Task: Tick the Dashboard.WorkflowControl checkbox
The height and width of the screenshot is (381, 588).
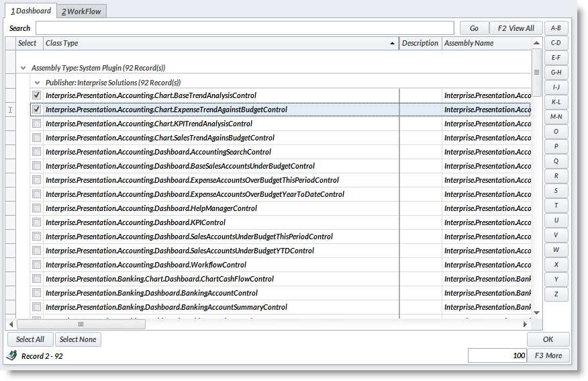Action: pyautogui.click(x=37, y=265)
